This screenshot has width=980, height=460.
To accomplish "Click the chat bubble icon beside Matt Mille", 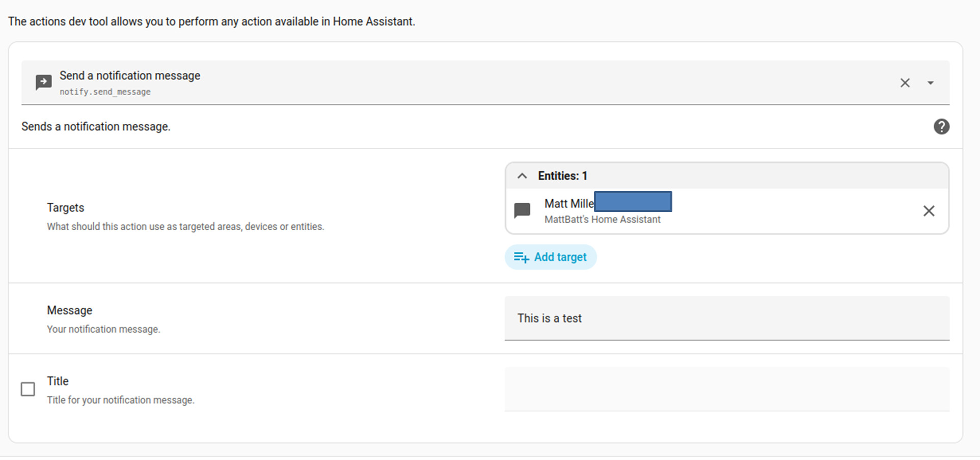I will tap(522, 210).
